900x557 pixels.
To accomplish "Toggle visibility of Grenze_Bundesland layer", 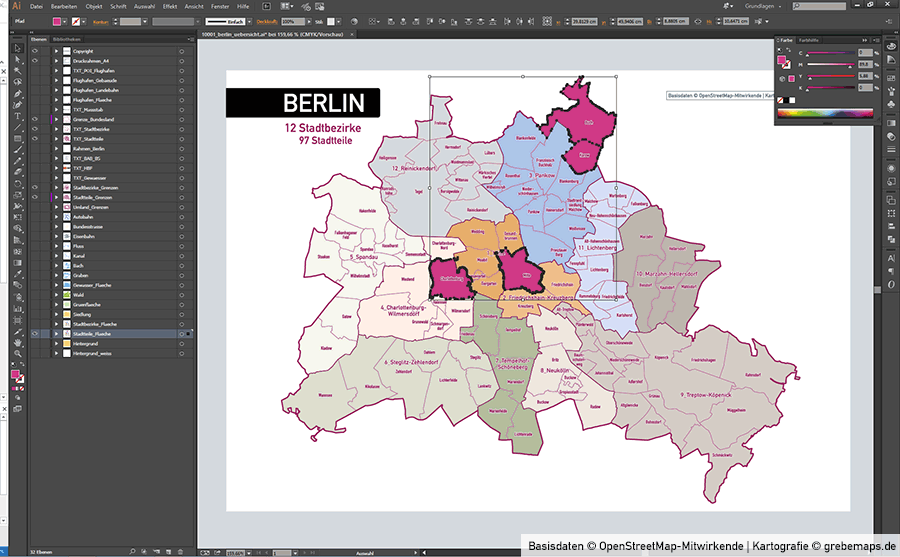I will pyautogui.click(x=35, y=119).
